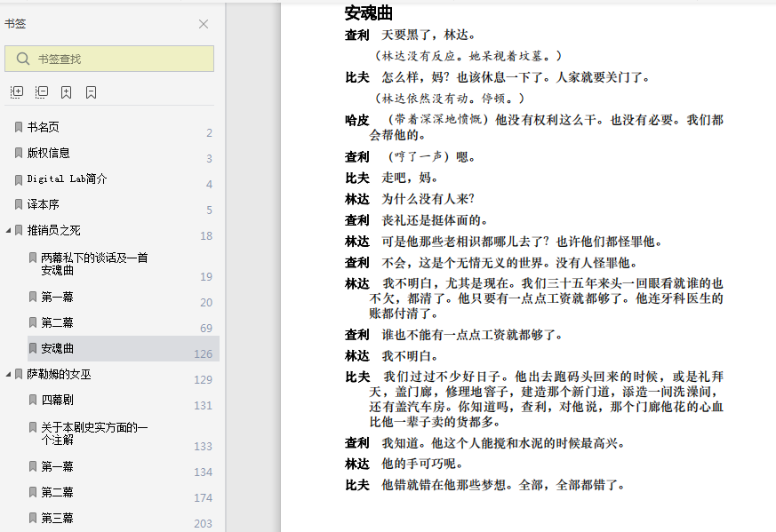This screenshot has width=776, height=532.
Task: Click the bookmark icon beside 第三幕
Action: click(x=33, y=518)
